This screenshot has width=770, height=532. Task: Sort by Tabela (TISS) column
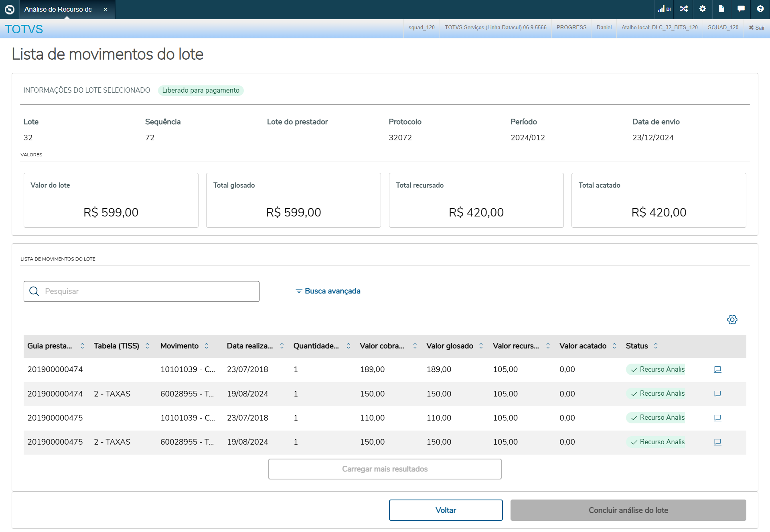pos(147,346)
